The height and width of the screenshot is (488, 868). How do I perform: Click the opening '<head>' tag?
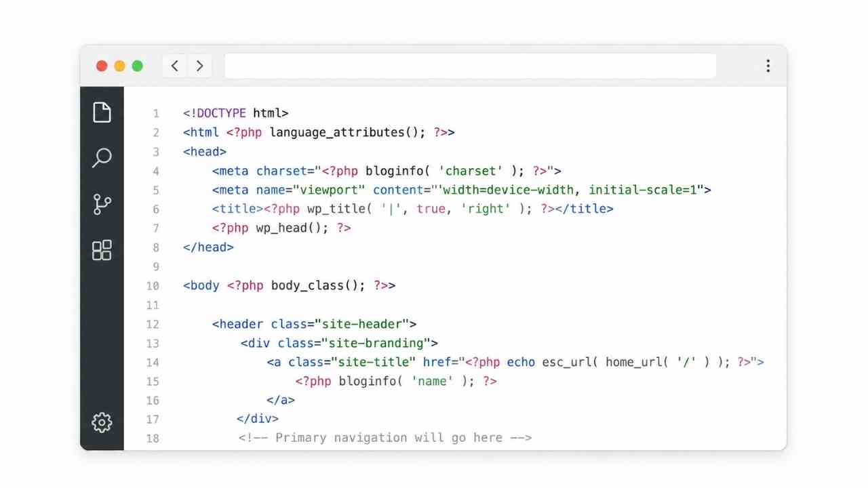(x=205, y=152)
